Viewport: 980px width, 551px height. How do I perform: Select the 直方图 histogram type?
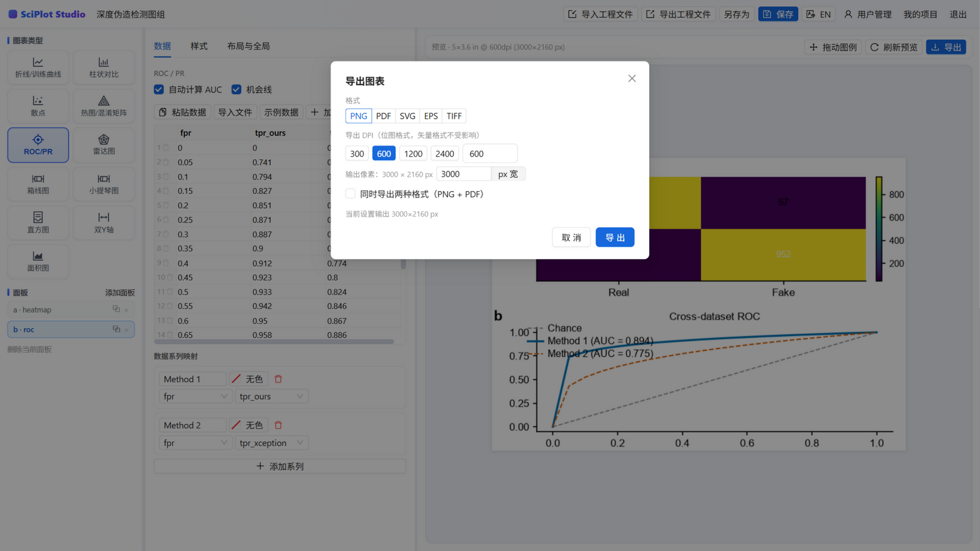[x=38, y=223]
